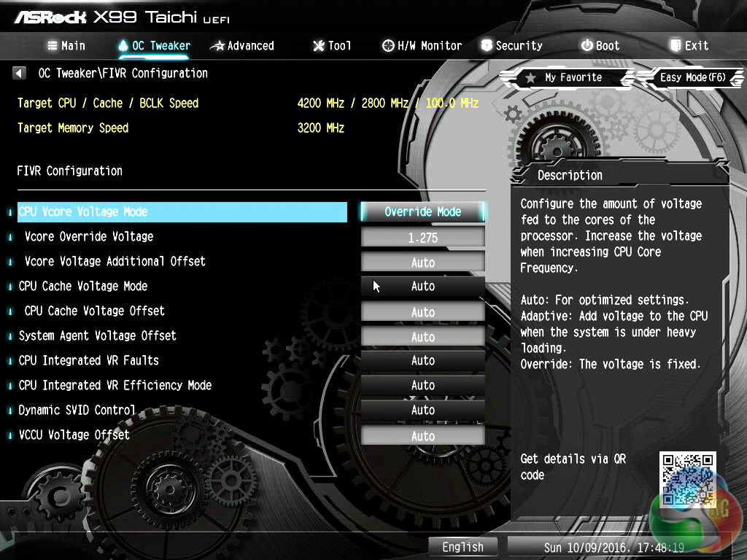Open the OC Tweaker tab
This screenshot has height=560, width=747.
(x=155, y=46)
